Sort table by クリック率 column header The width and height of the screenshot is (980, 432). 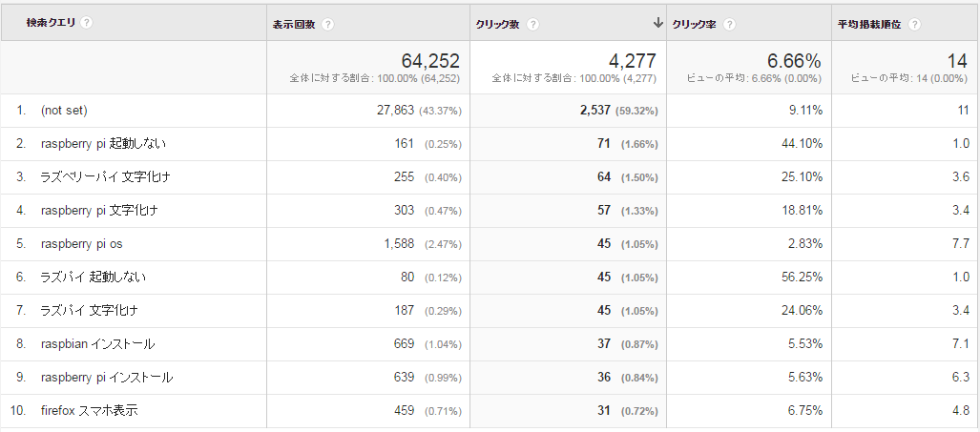[695, 25]
